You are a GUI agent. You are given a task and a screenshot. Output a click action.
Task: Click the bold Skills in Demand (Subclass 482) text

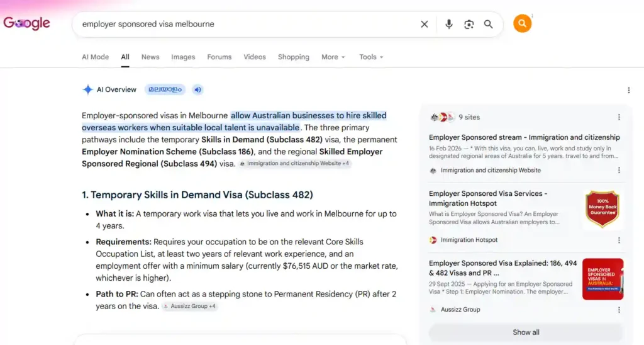click(x=262, y=140)
